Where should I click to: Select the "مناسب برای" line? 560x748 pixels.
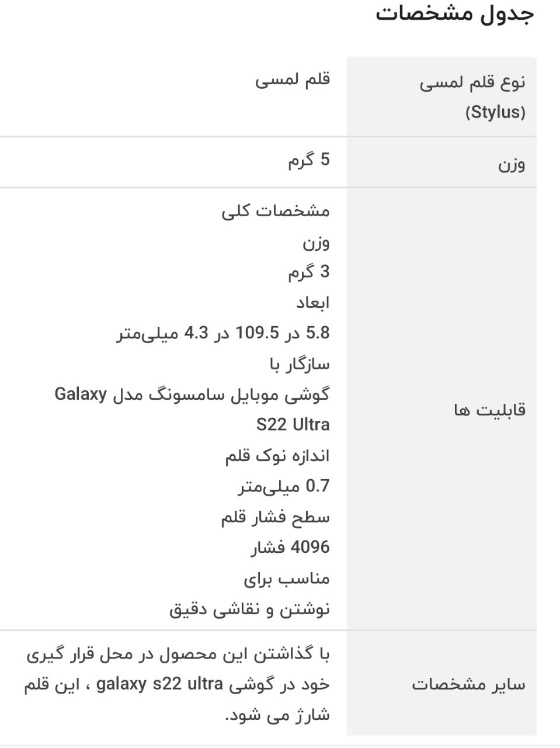click(x=287, y=579)
